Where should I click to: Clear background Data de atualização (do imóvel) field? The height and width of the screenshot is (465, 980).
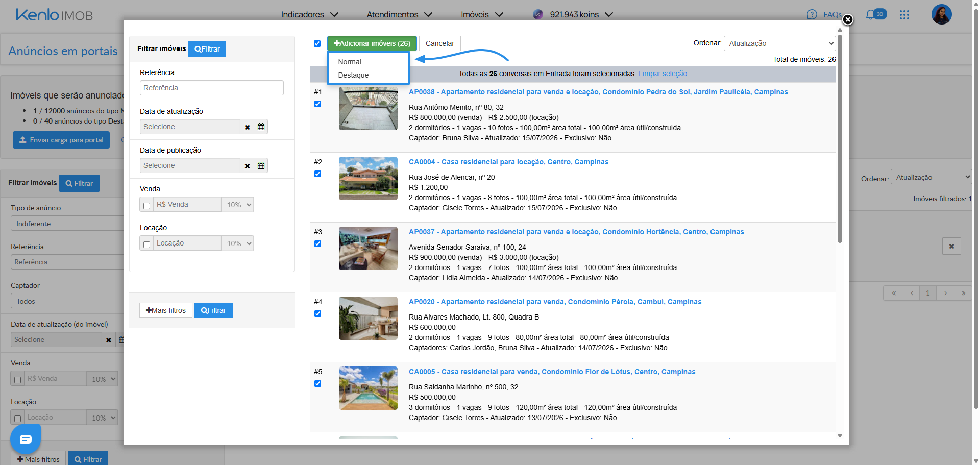(108, 339)
